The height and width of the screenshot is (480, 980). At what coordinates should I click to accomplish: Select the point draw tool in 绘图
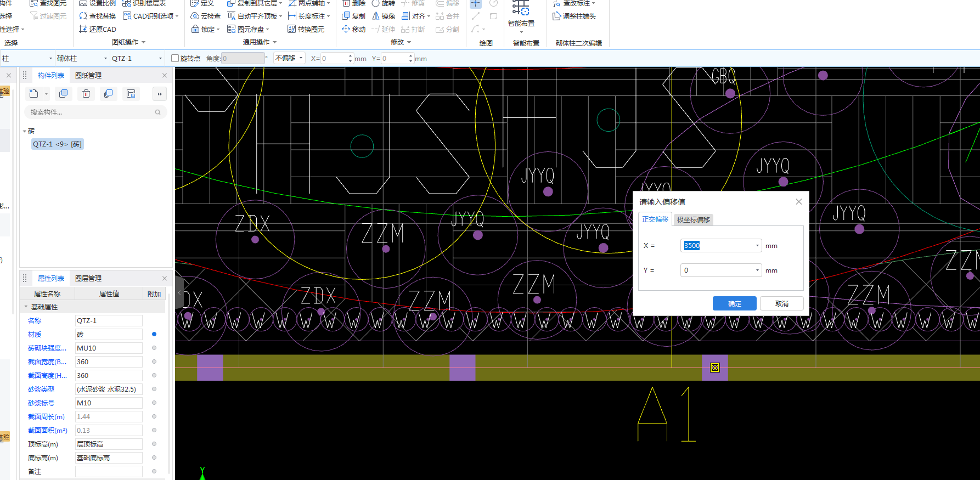pos(476,4)
